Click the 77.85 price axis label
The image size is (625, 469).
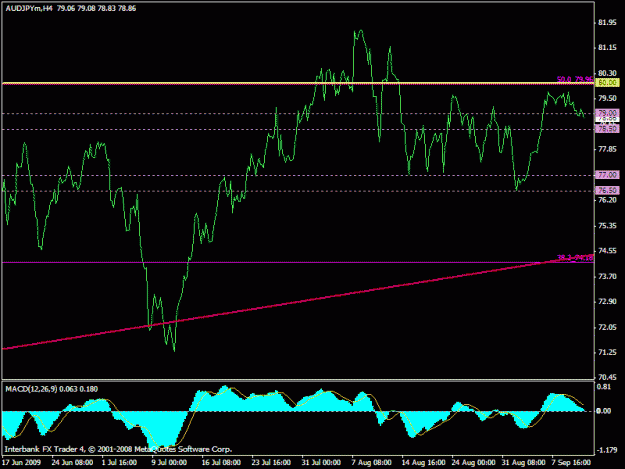(x=607, y=149)
